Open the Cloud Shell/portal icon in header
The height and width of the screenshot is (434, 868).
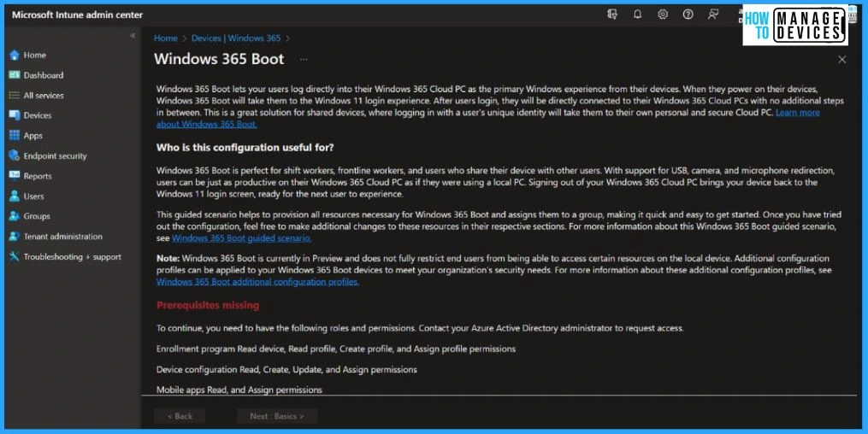point(612,15)
